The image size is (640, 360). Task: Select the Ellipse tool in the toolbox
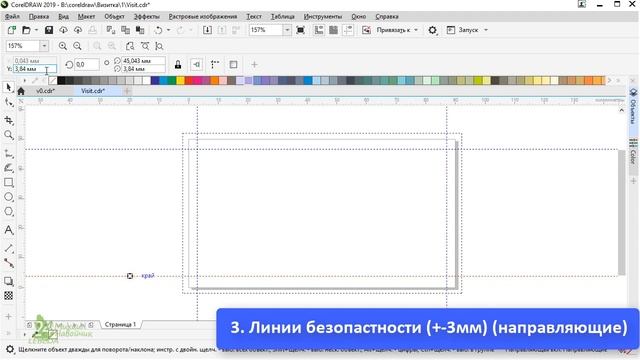9,197
